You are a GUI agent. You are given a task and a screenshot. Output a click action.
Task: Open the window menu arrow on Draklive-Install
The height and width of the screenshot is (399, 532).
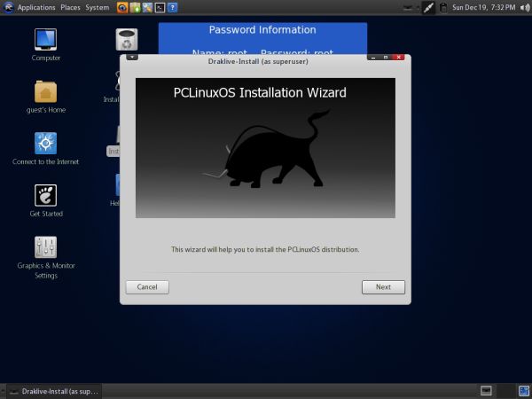click(x=132, y=57)
